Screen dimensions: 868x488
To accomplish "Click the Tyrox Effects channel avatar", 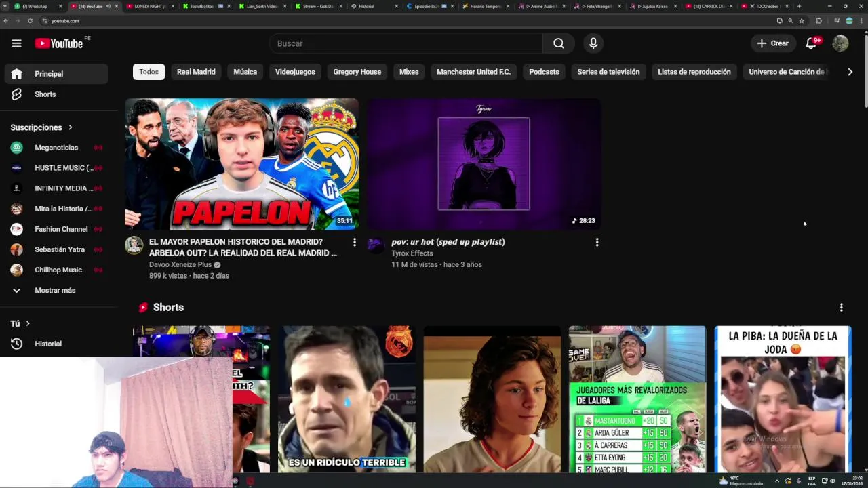I will pyautogui.click(x=376, y=245).
